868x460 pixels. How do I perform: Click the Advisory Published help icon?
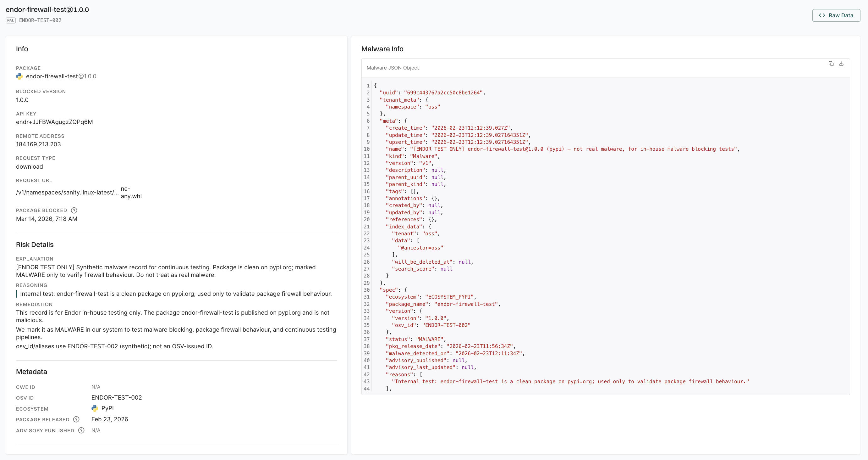[81, 430]
